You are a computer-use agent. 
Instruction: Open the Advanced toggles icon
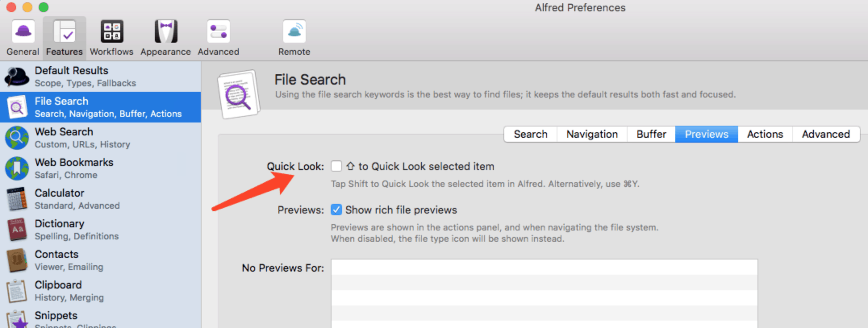[218, 31]
